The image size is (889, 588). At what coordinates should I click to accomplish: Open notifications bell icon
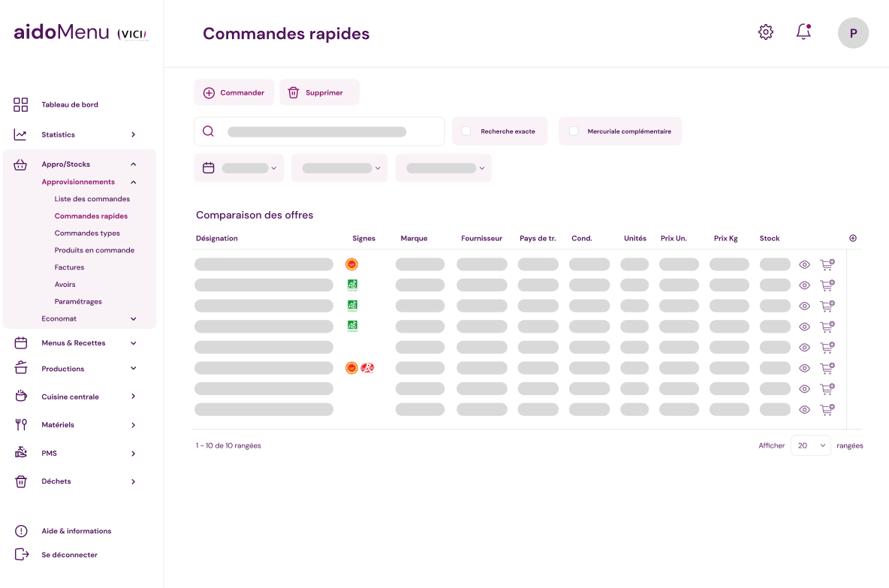pos(803,32)
